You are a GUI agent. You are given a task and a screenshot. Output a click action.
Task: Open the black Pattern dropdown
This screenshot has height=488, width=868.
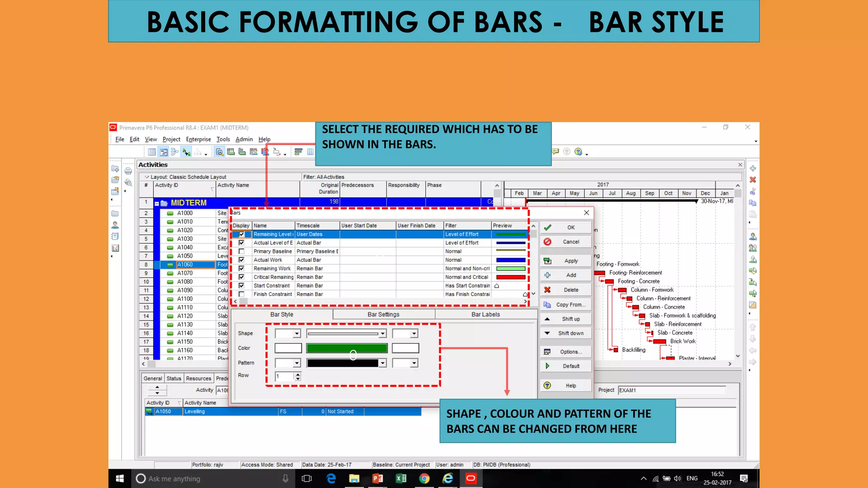click(x=382, y=363)
